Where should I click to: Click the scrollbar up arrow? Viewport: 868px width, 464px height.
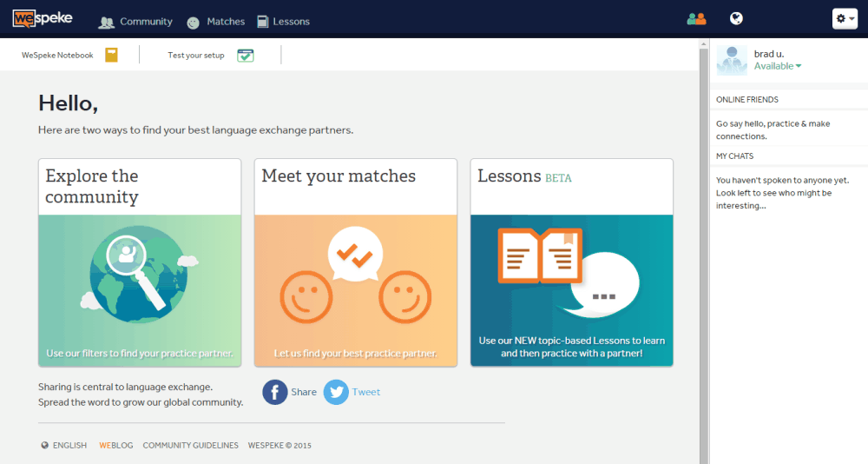click(704, 43)
